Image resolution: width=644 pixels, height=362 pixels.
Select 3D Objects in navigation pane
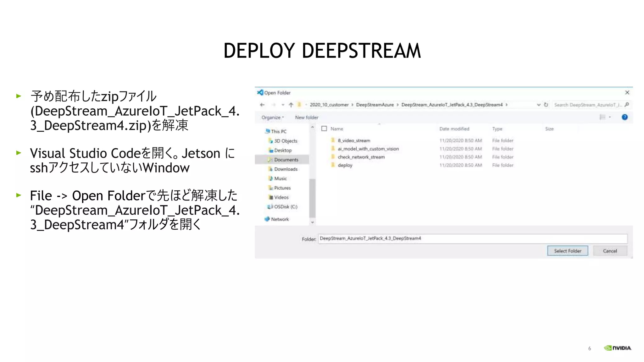(x=283, y=141)
